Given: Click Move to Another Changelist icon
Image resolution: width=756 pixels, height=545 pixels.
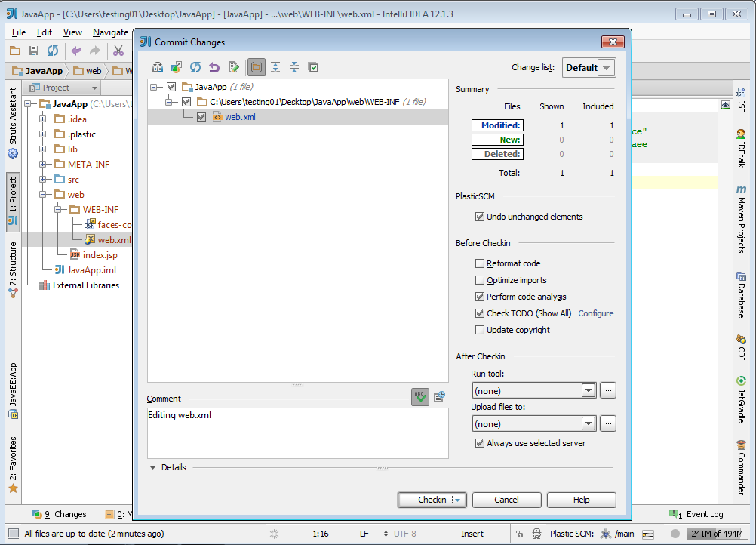Looking at the screenshot, I should 177,67.
